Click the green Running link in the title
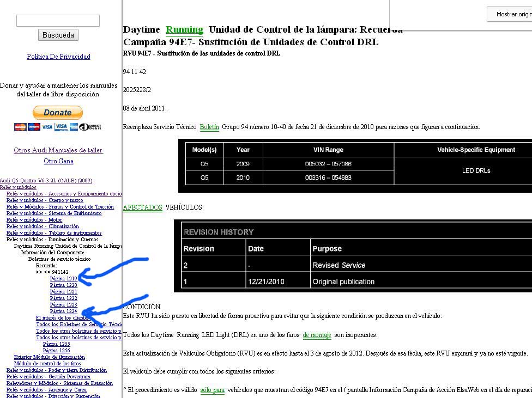 pos(184,30)
